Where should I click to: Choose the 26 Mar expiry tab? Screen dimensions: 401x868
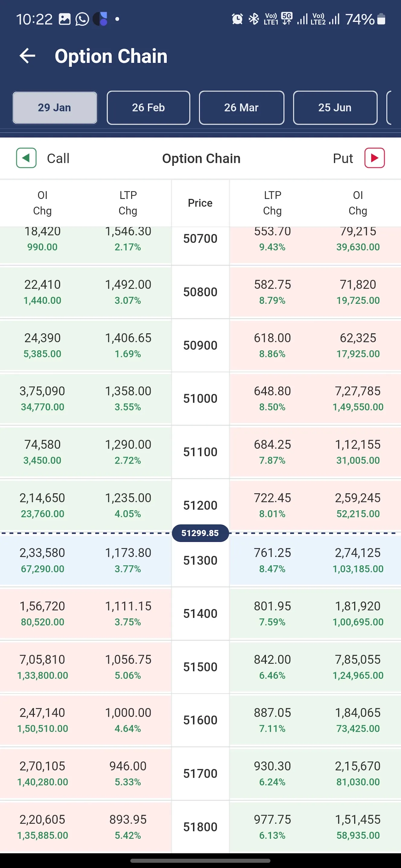[241, 108]
